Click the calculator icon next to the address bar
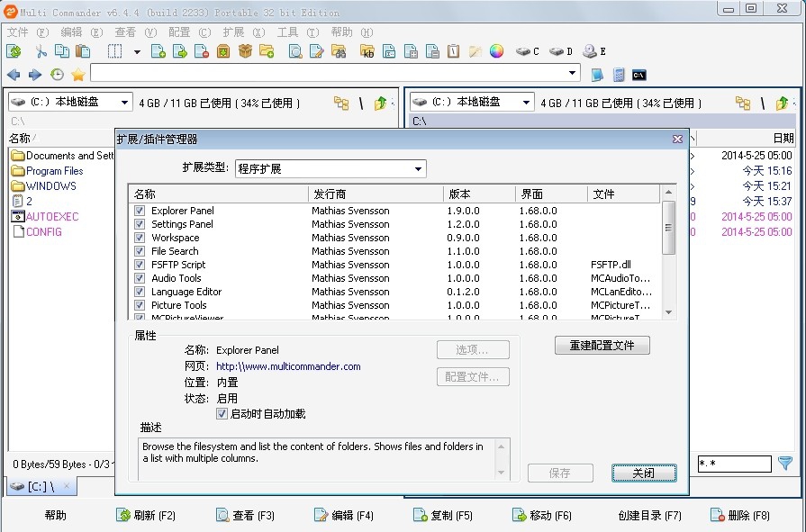 pos(619,75)
